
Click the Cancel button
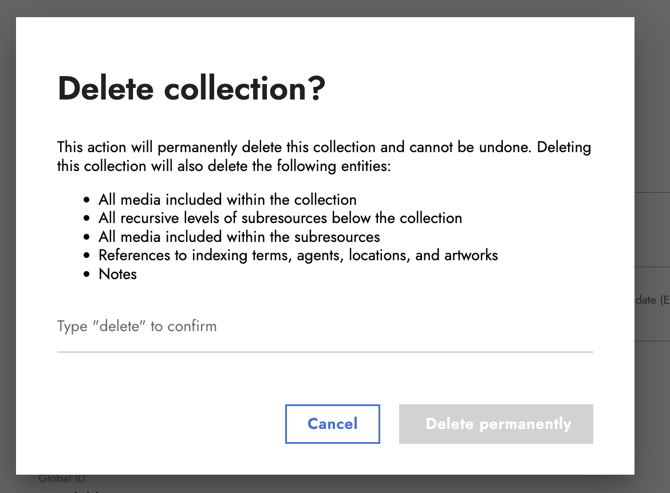pyautogui.click(x=332, y=424)
